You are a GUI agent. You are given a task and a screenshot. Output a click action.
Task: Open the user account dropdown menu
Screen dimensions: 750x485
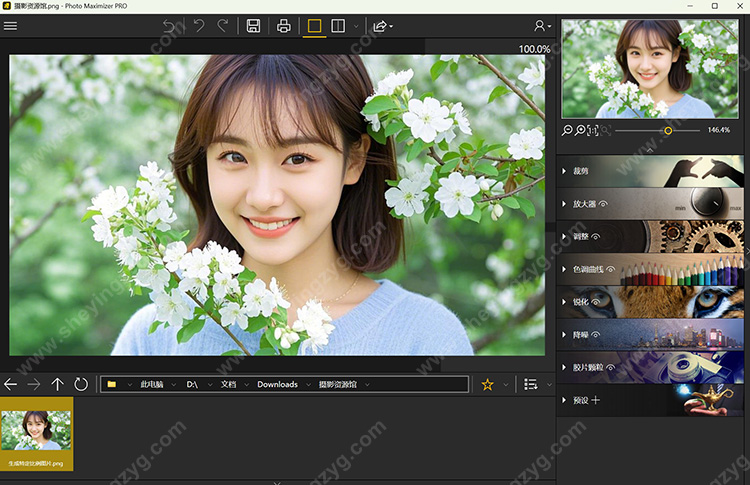[x=541, y=26]
